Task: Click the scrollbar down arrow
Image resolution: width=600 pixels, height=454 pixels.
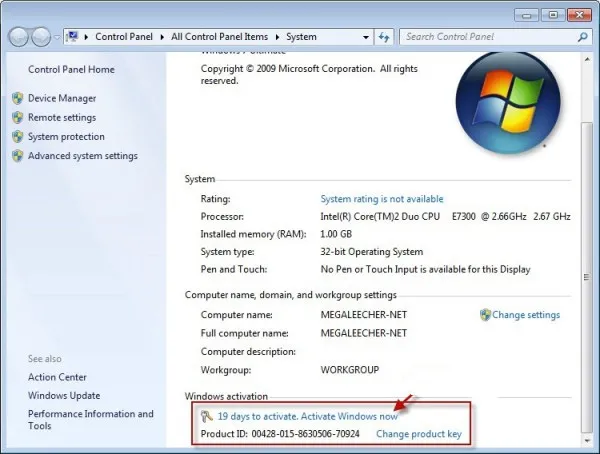Action: (587, 441)
